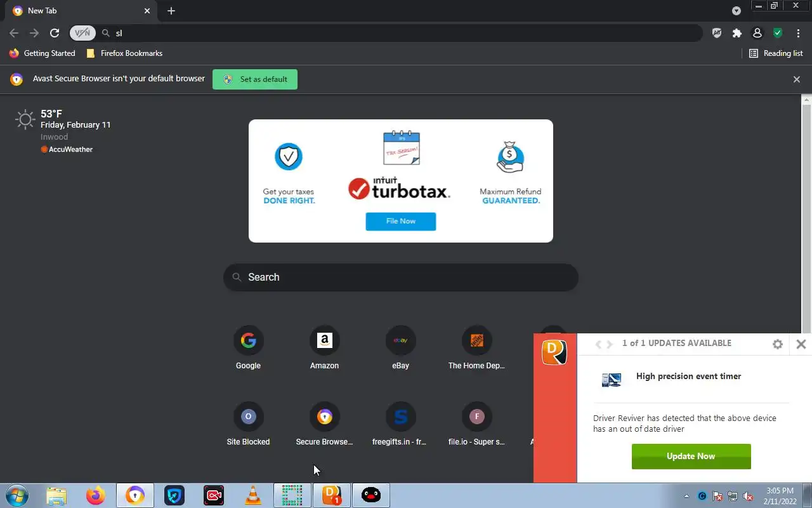Click the muted volume tray icon
Screen dimensions: 812x508
point(749,497)
